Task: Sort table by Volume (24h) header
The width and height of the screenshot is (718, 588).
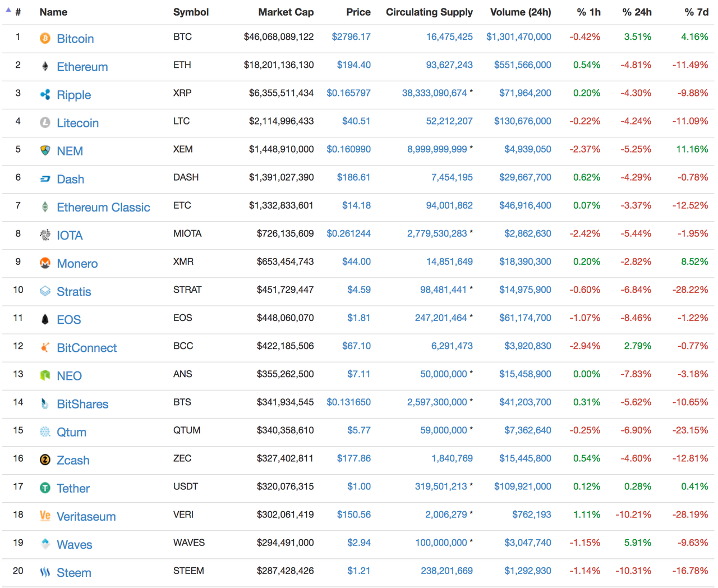Action: pyautogui.click(x=521, y=12)
